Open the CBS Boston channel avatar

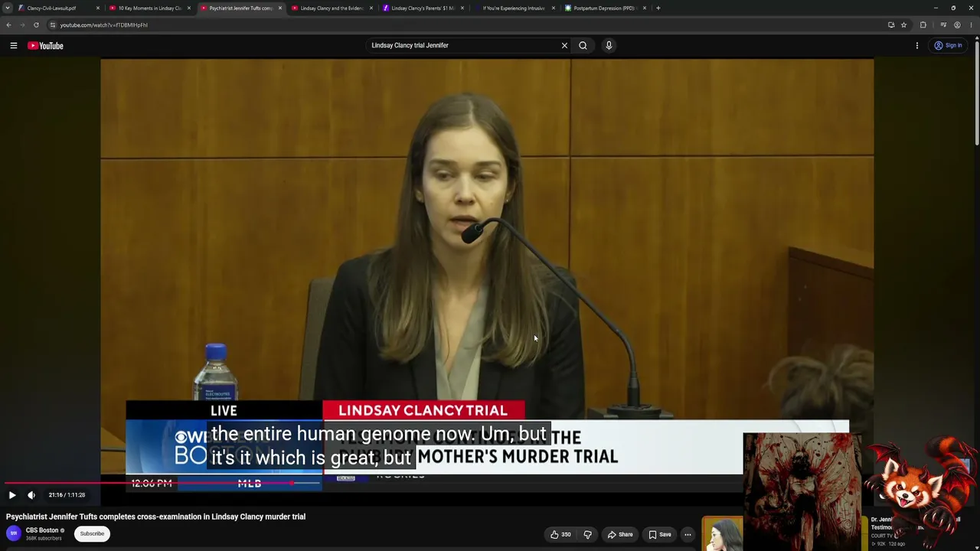click(x=14, y=533)
